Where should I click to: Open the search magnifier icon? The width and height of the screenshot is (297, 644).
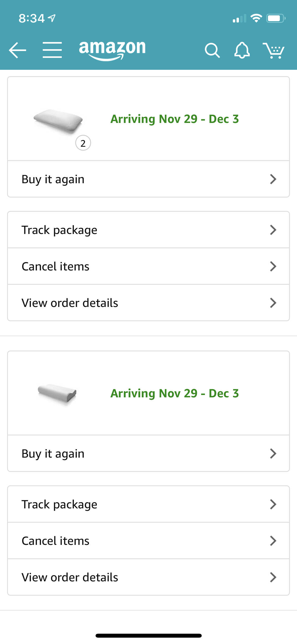[212, 50]
